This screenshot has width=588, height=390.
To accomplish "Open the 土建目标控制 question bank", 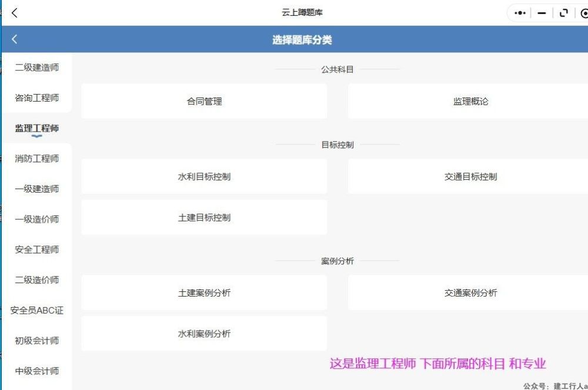I will 204,218.
